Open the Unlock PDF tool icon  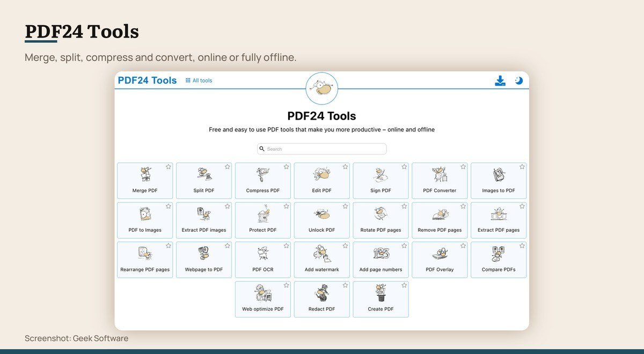click(x=322, y=215)
